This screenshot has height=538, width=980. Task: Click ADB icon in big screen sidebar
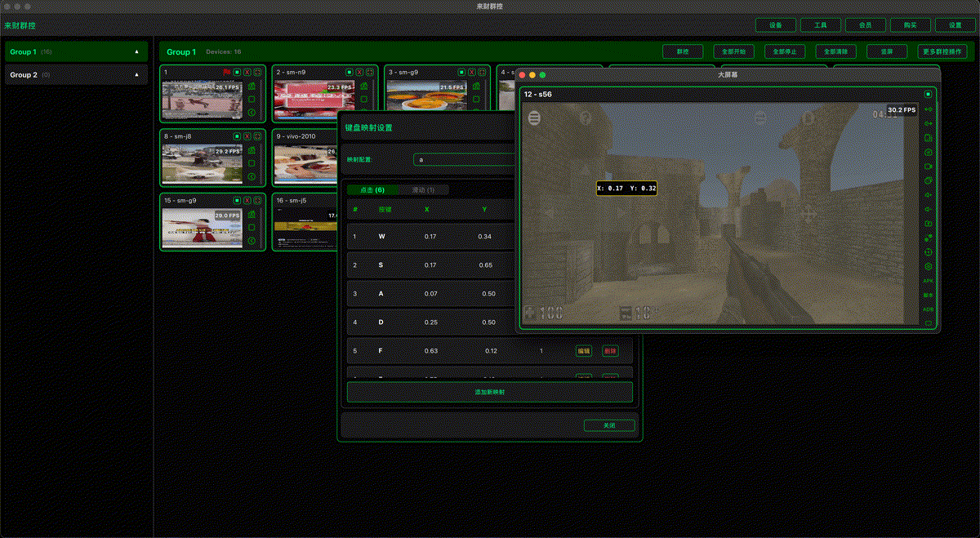click(928, 309)
